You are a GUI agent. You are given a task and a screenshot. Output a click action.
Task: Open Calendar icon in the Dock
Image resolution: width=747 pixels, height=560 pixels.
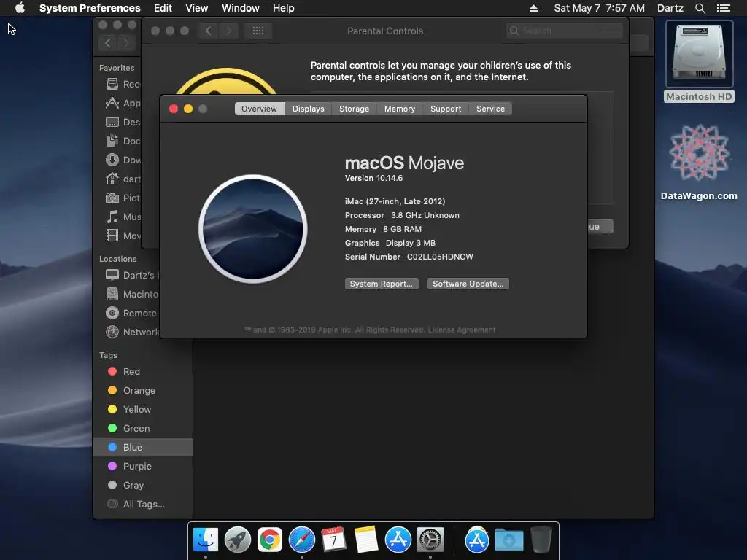point(333,540)
